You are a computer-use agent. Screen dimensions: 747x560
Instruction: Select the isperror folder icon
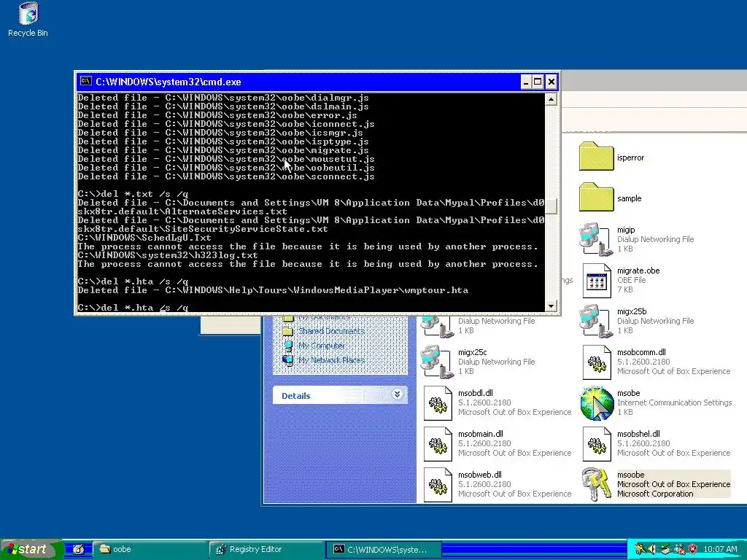click(x=597, y=156)
